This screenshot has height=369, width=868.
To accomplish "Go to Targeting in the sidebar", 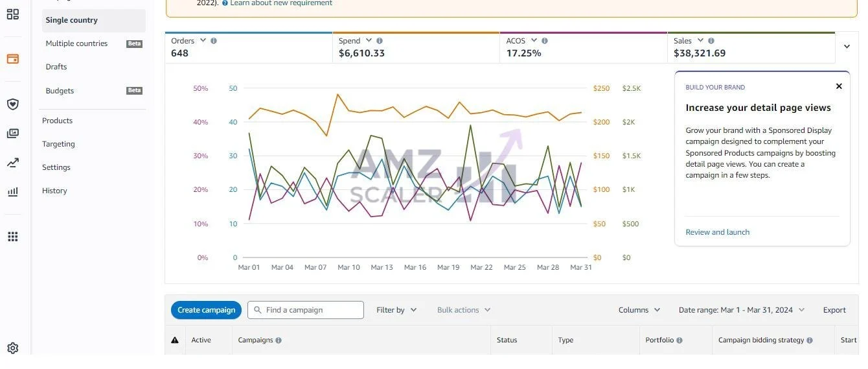I will tap(58, 144).
